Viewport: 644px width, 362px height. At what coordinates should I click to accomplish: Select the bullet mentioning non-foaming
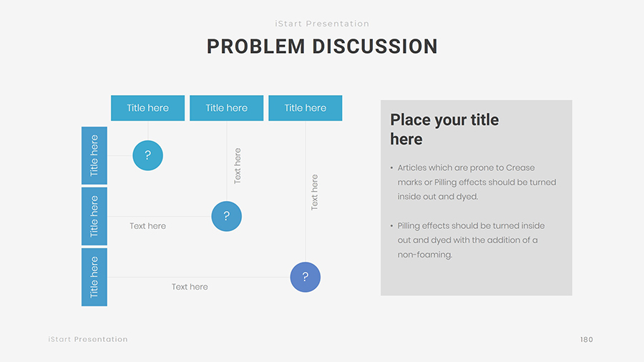coord(471,240)
